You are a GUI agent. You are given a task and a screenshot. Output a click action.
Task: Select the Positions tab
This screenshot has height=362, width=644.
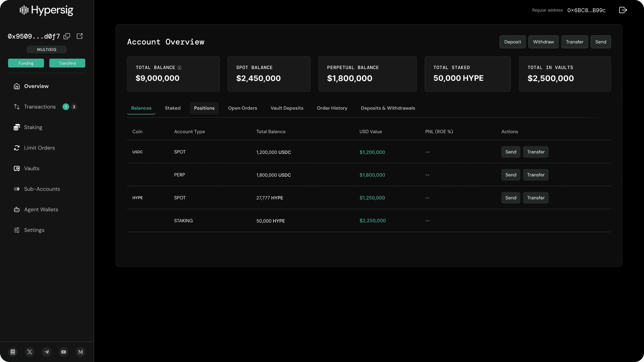[x=204, y=108]
